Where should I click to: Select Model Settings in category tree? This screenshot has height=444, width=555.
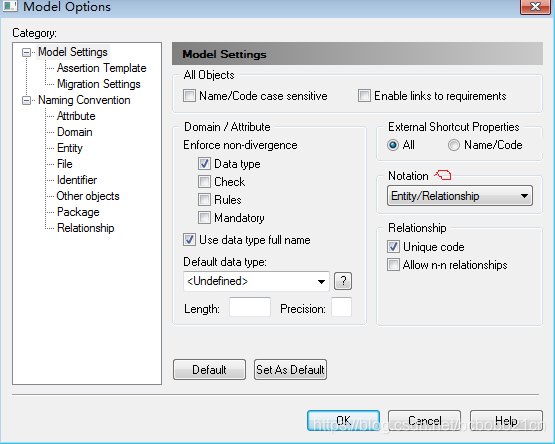73,52
